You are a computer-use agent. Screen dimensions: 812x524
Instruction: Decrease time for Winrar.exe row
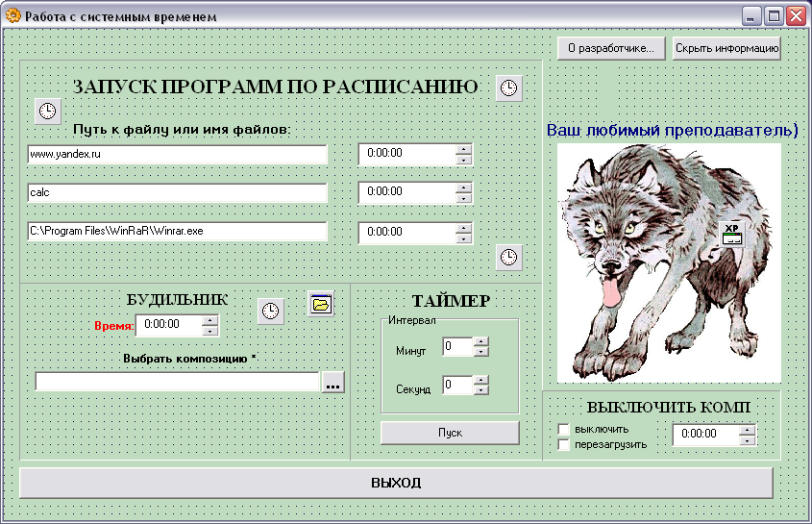(x=464, y=238)
